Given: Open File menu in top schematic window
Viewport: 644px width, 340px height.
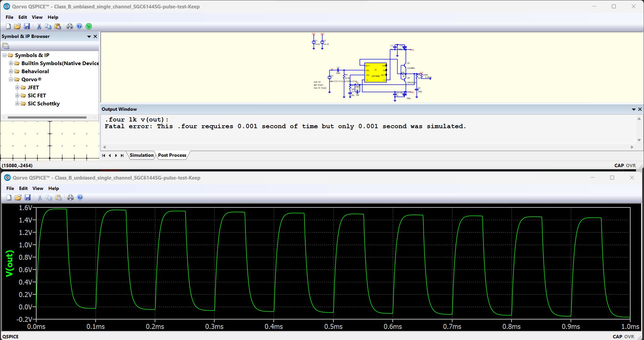Looking at the screenshot, I should 9,17.
